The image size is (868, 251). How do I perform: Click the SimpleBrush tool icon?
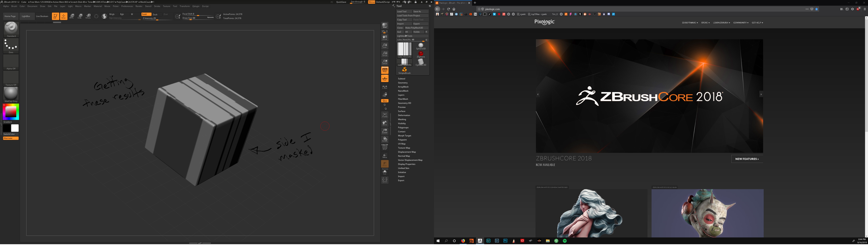(404, 70)
